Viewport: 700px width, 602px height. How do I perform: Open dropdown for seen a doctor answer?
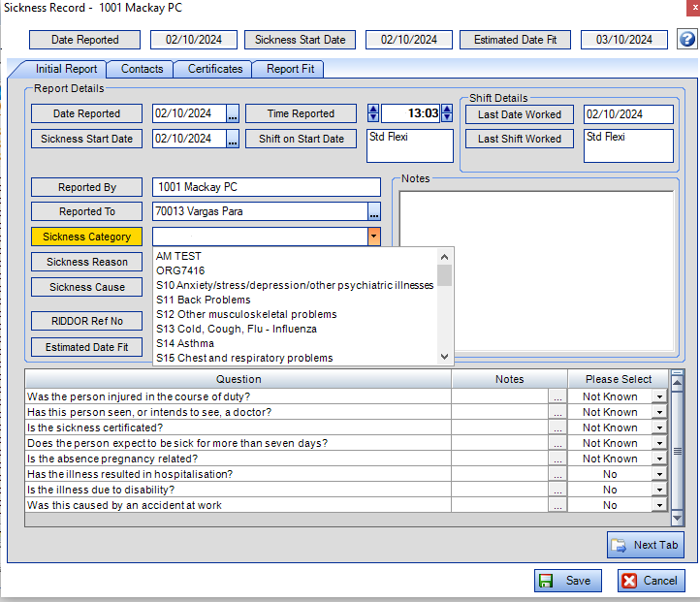point(659,412)
